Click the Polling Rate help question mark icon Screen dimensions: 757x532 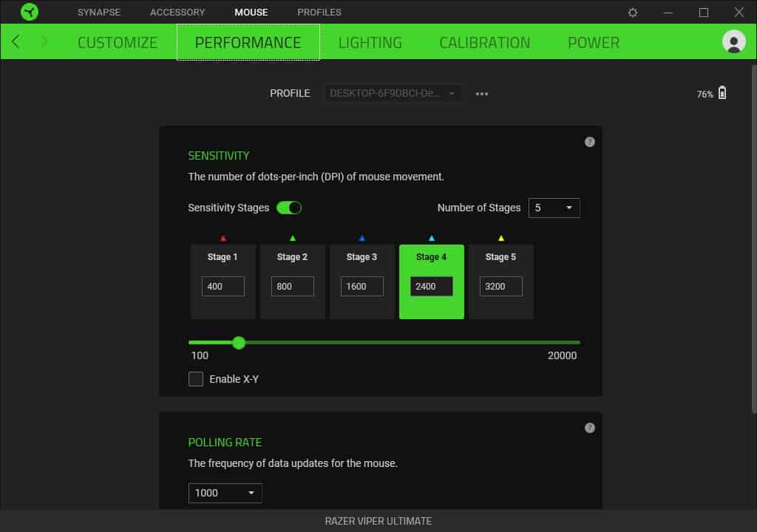[x=589, y=427]
